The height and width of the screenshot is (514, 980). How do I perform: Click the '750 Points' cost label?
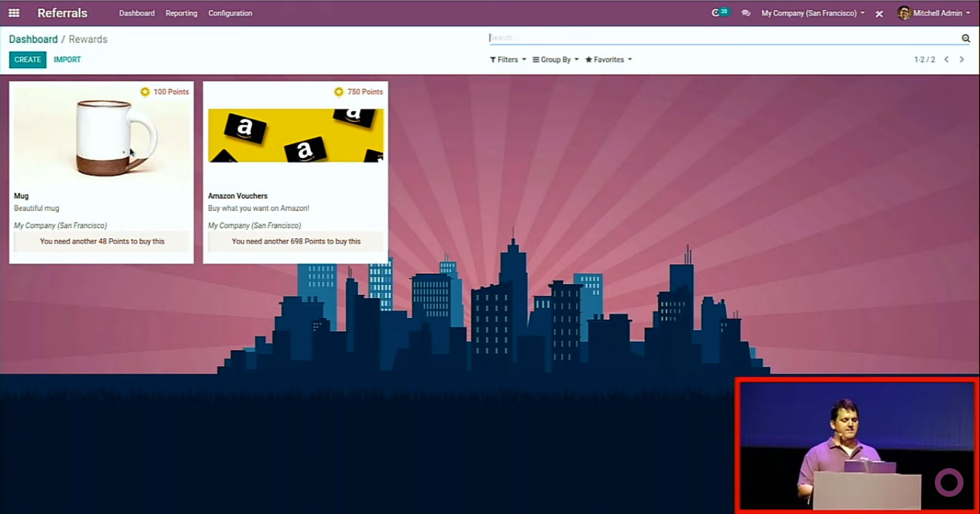[365, 92]
